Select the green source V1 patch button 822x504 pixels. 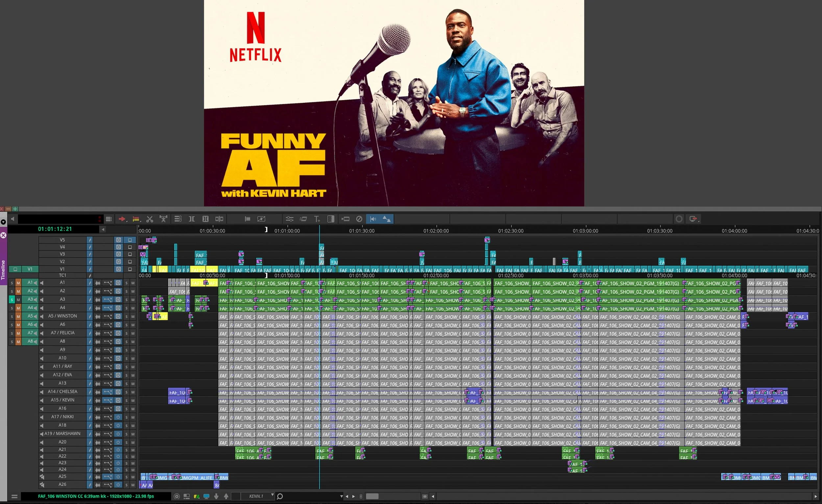coord(30,269)
